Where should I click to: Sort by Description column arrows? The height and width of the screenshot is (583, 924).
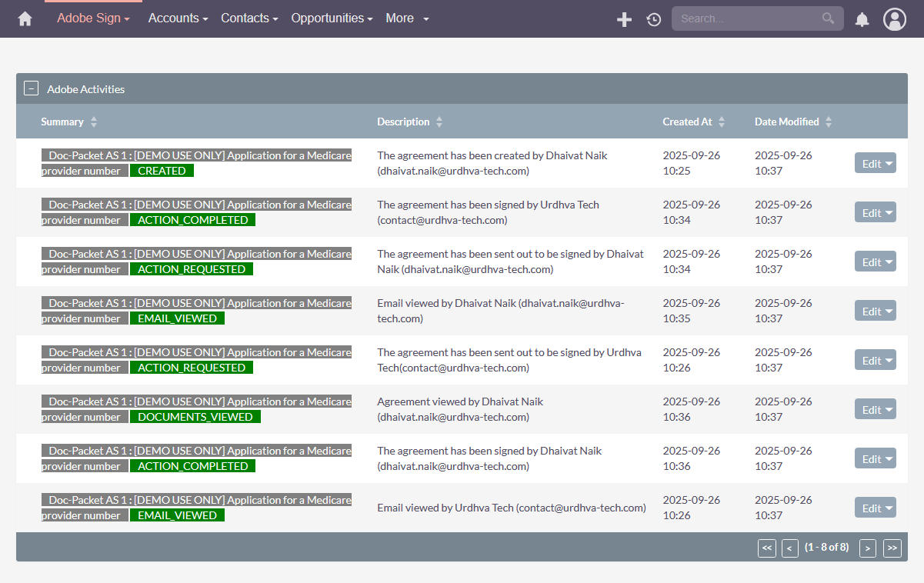pos(439,122)
